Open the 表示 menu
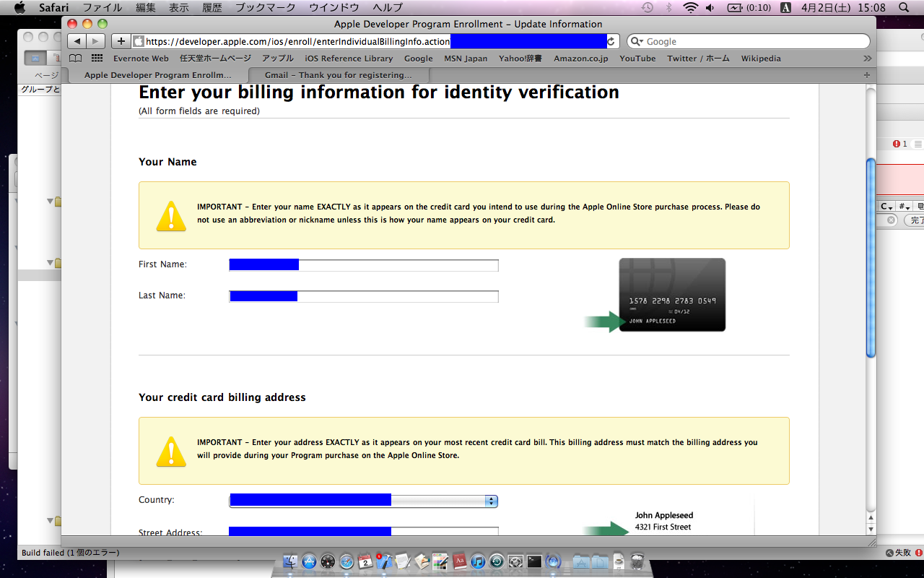The height and width of the screenshot is (578, 924). tap(179, 7)
